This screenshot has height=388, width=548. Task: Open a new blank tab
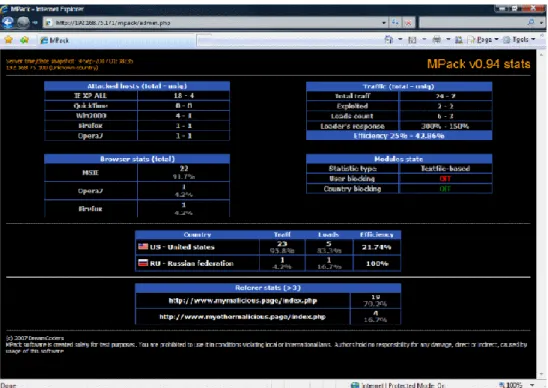pyautogui.click(x=204, y=40)
